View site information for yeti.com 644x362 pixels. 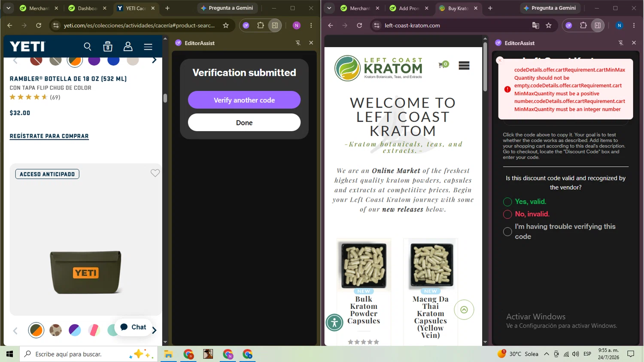coord(56,25)
